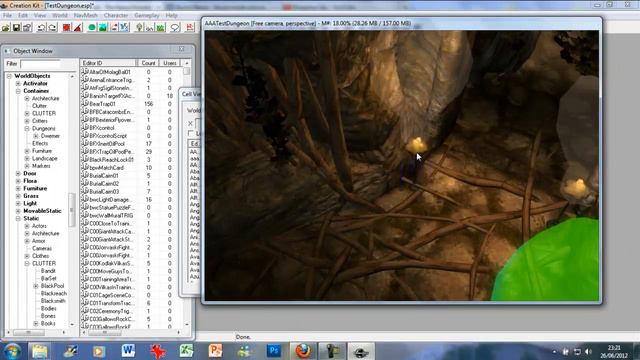Open Photoshop from the taskbar
Viewport: 640px width, 360px height.
pos(273,351)
